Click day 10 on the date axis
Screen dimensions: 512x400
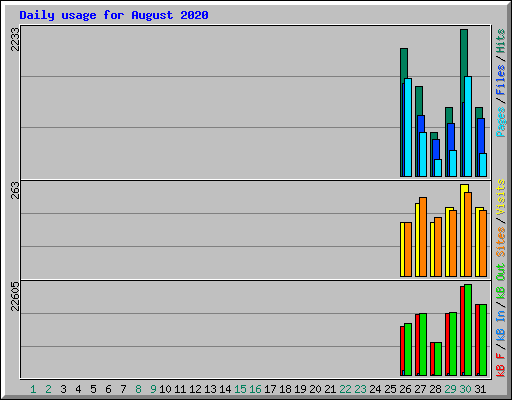pos(165,389)
